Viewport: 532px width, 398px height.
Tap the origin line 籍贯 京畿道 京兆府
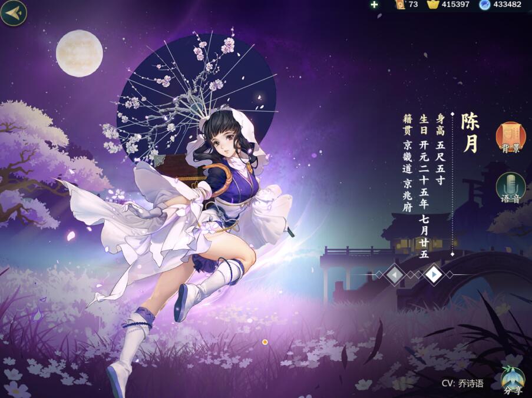(407, 163)
